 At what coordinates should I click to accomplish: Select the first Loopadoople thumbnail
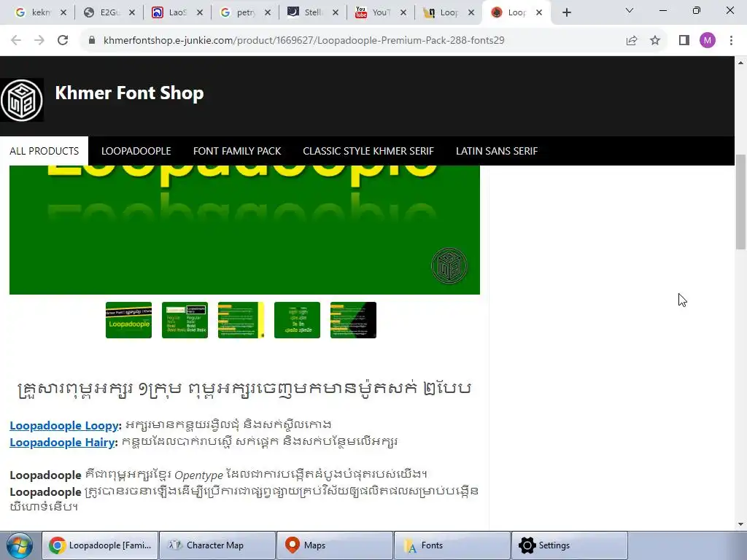click(128, 320)
